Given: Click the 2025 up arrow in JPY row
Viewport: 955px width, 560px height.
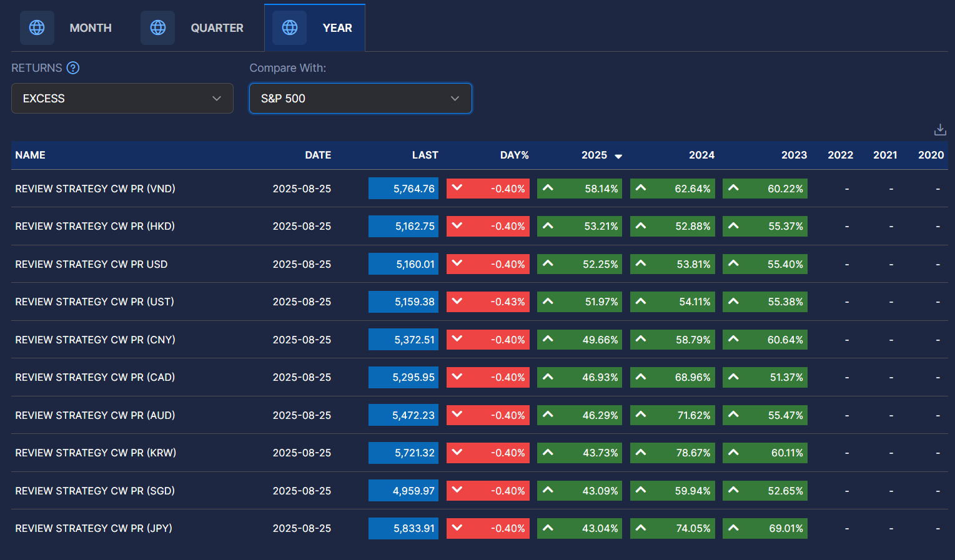Looking at the screenshot, I should [548, 528].
